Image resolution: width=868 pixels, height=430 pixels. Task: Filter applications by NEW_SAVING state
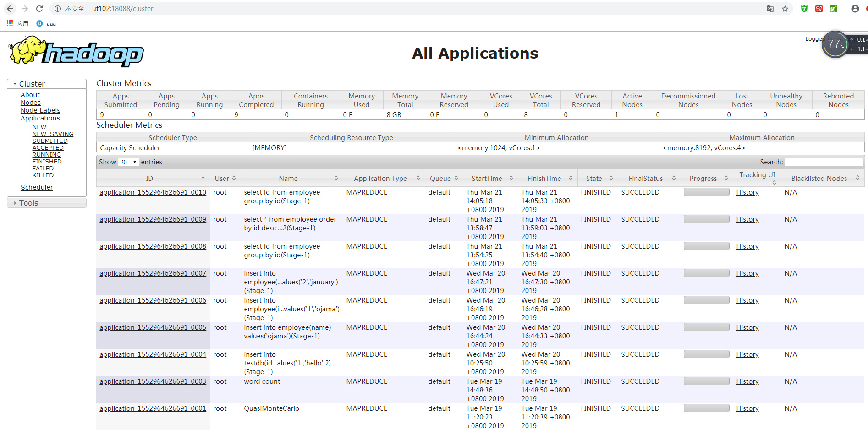pyautogui.click(x=53, y=134)
